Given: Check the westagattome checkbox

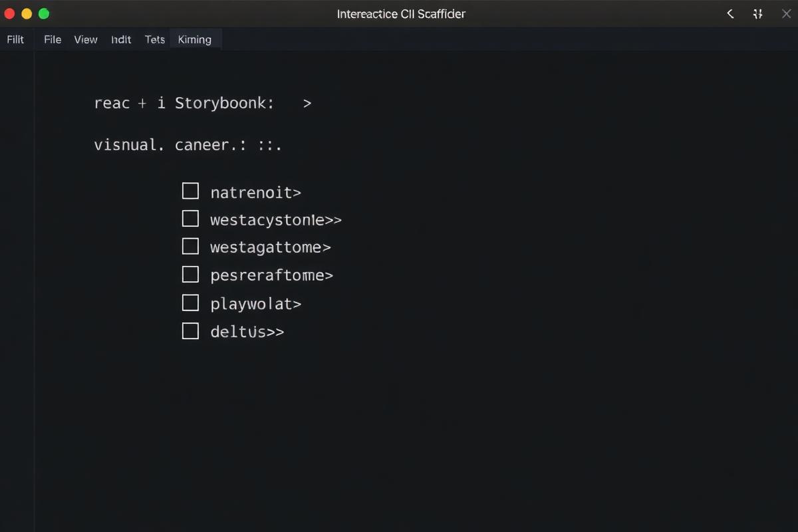Looking at the screenshot, I should click(190, 247).
